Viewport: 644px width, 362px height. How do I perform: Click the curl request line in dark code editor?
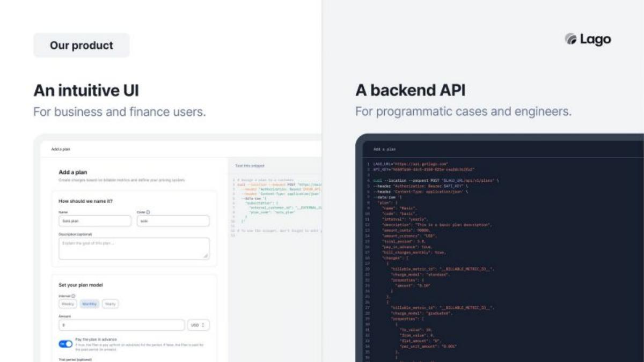coord(436,180)
